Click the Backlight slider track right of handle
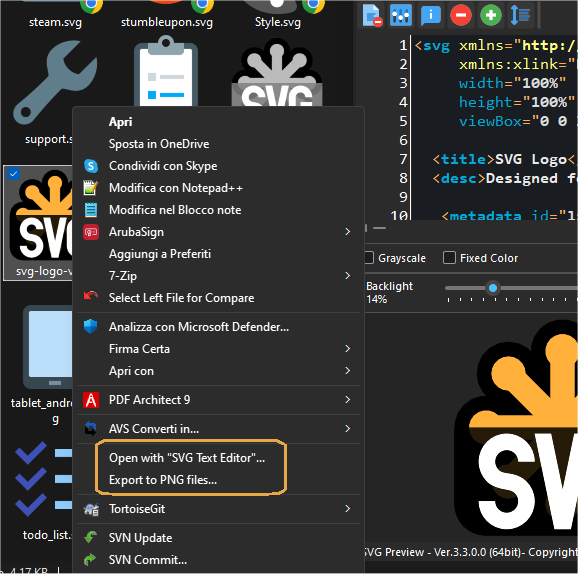The image size is (578, 574). click(x=538, y=288)
